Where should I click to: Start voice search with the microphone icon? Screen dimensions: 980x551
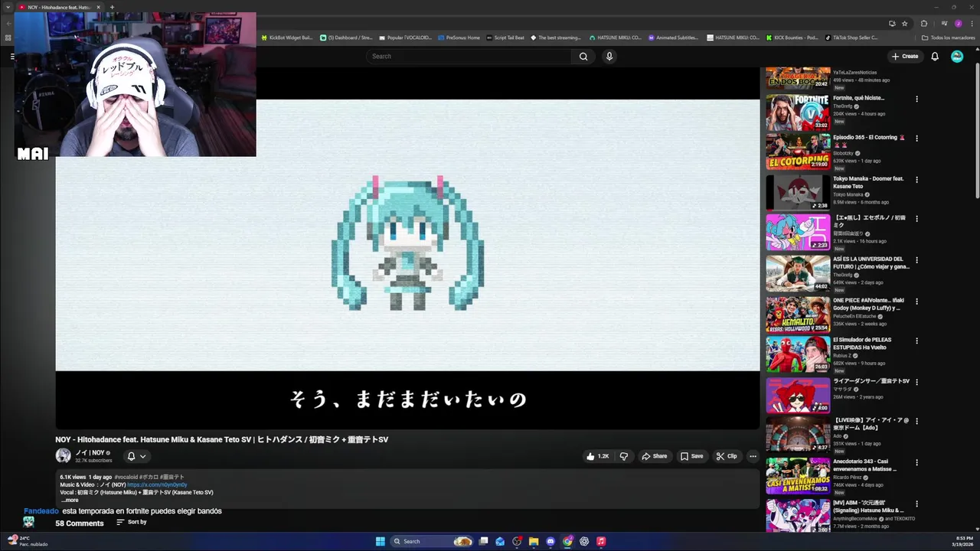[x=609, y=56]
